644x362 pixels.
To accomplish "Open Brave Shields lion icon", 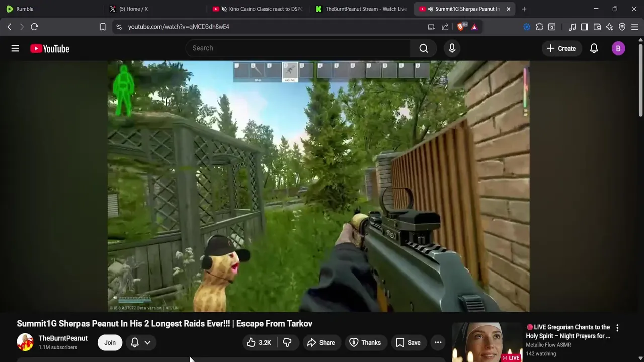I will 461,27.
